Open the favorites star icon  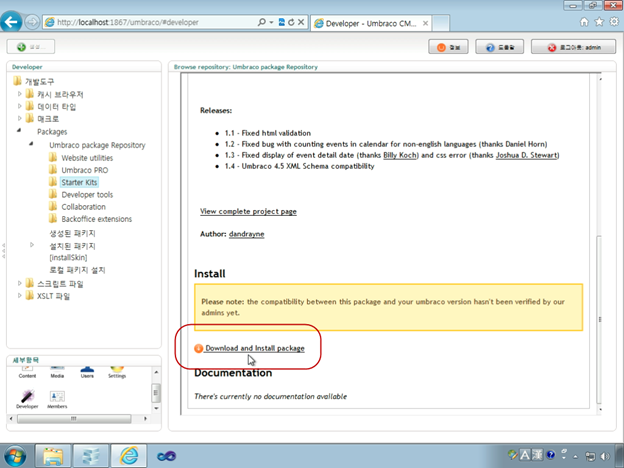(599, 22)
